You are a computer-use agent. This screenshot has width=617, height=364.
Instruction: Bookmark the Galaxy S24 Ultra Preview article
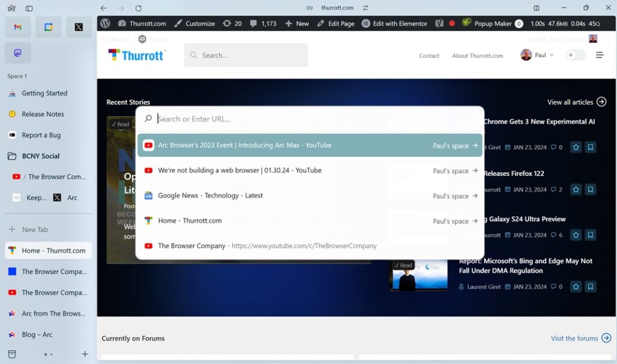pos(590,235)
